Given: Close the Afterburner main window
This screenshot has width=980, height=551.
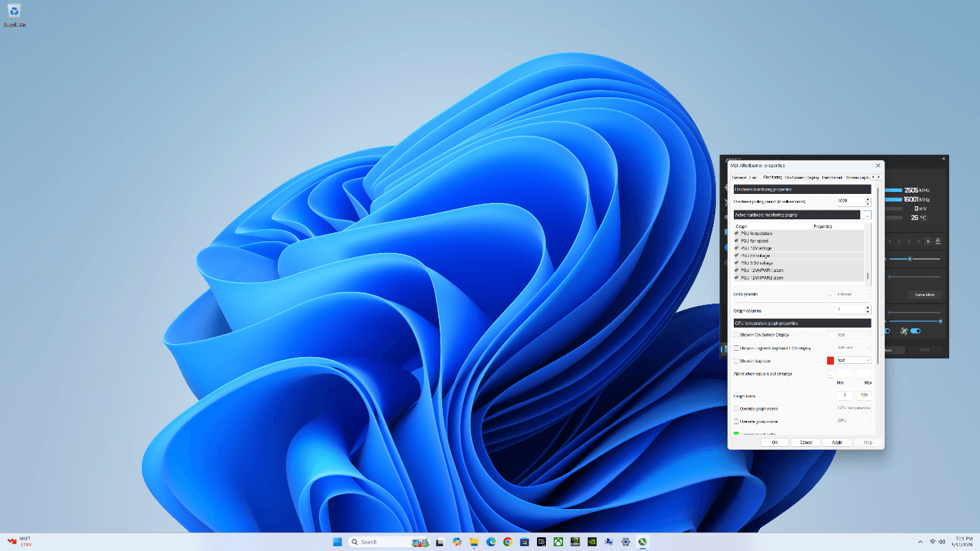Looking at the screenshot, I should [943, 158].
